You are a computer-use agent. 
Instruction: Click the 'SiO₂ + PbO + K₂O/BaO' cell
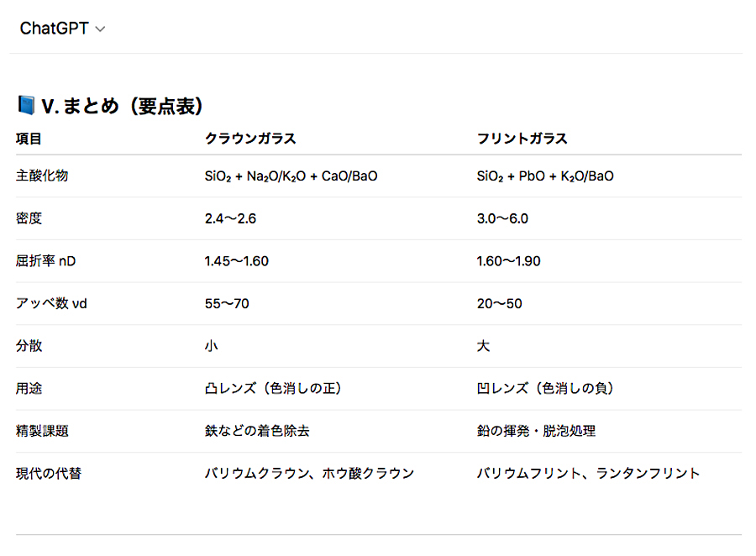click(x=545, y=176)
